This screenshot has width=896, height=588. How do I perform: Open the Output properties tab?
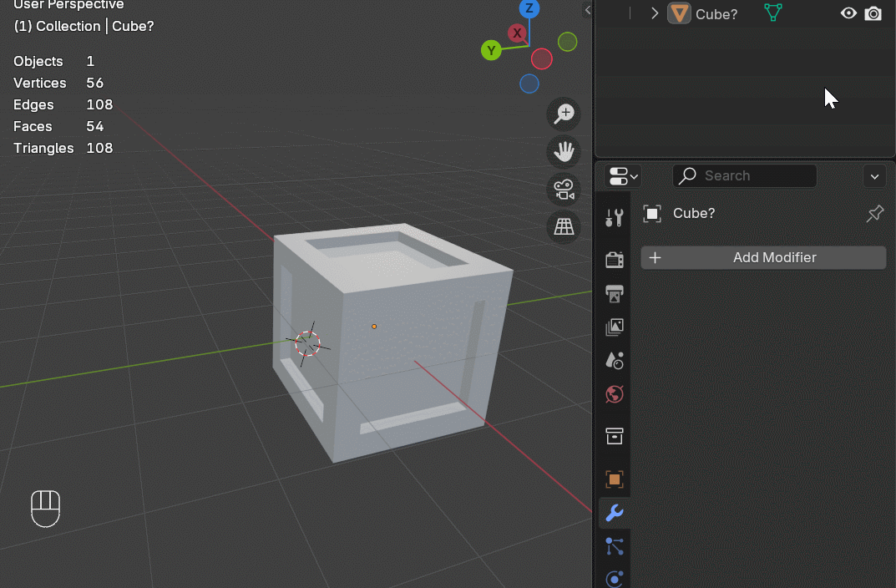614,294
